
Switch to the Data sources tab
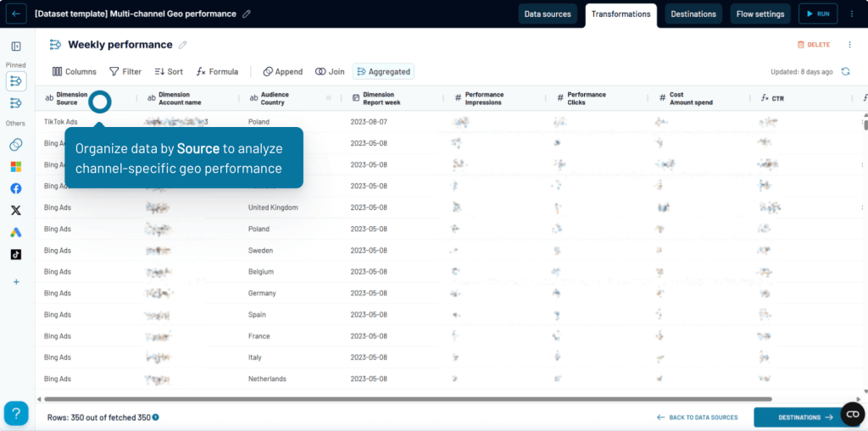pos(548,14)
